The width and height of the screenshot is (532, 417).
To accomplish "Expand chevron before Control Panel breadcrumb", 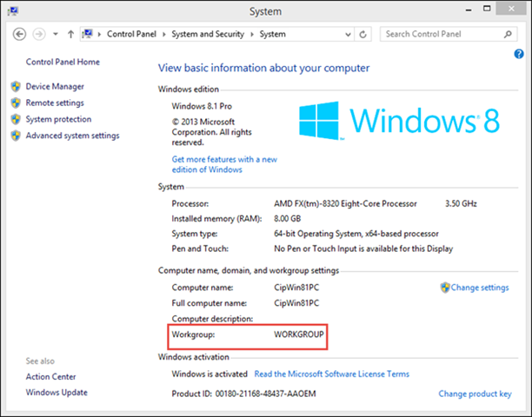I will (99, 34).
